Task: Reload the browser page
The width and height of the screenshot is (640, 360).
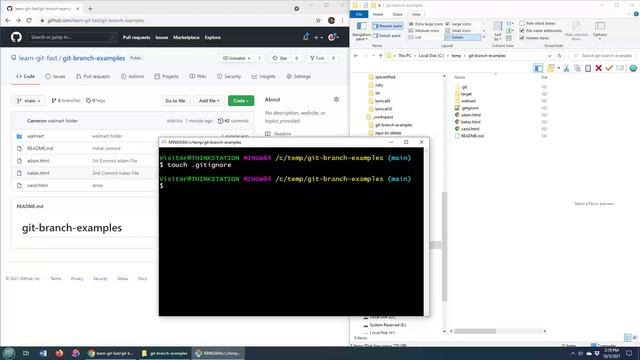Action: (x=29, y=20)
